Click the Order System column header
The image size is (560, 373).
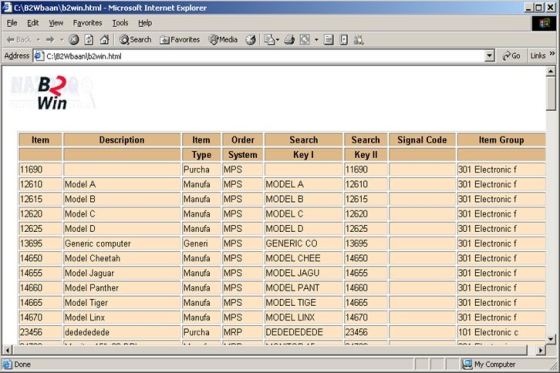click(242, 147)
